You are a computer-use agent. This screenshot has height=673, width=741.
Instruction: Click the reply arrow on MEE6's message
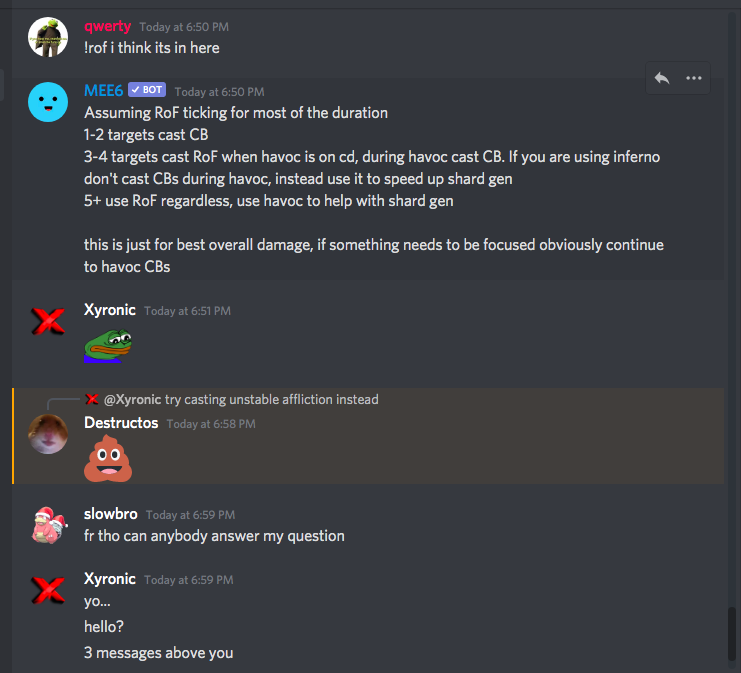(x=662, y=78)
